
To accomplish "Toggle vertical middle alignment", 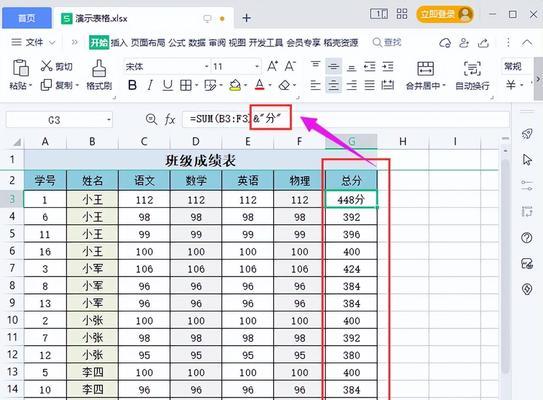I will (333, 66).
